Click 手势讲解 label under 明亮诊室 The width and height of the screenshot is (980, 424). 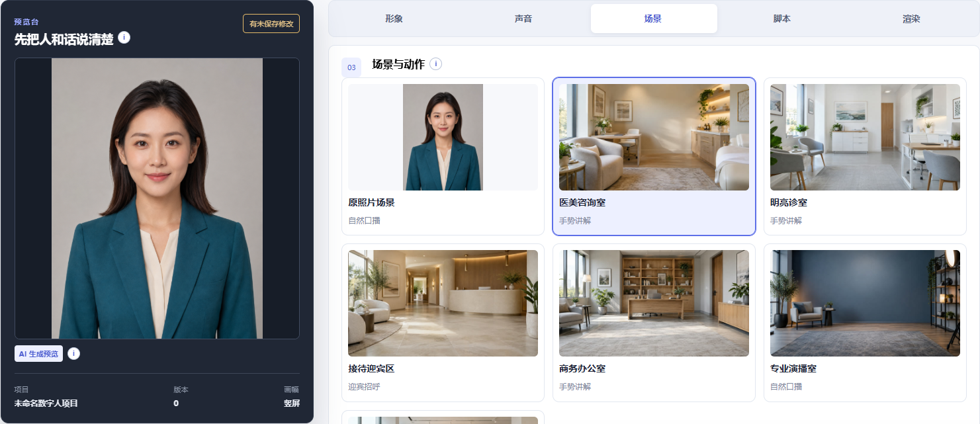[x=786, y=220]
